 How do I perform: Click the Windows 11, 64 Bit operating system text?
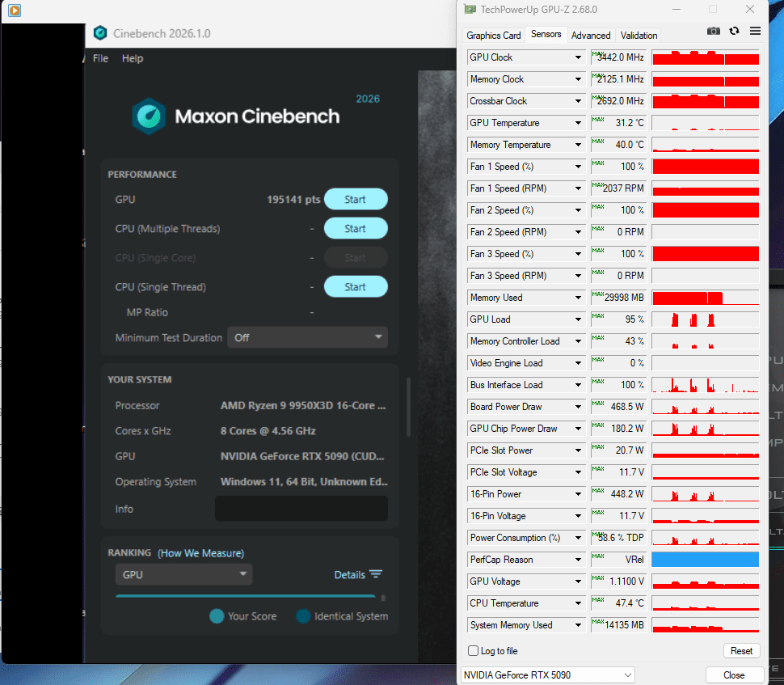[x=304, y=482]
